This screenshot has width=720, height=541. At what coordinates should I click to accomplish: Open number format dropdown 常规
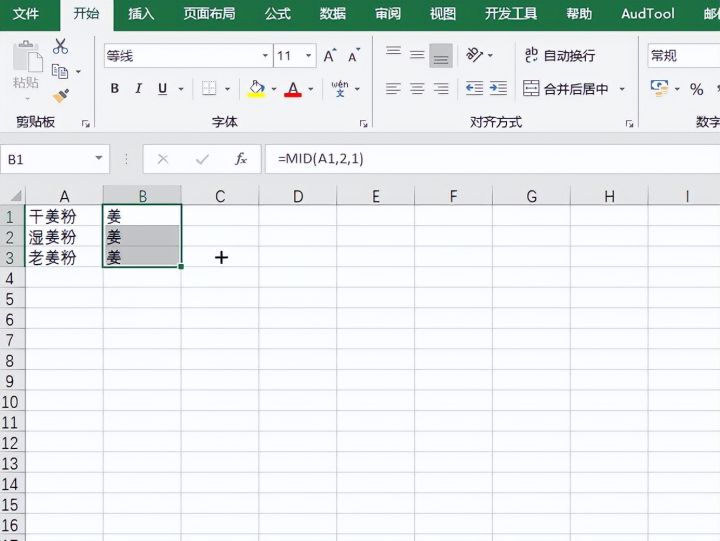pyautogui.click(x=684, y=56)
